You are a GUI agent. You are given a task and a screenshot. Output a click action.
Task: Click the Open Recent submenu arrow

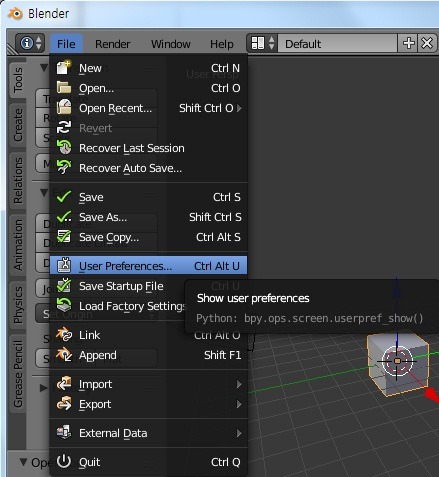click(x=239, y=108)
